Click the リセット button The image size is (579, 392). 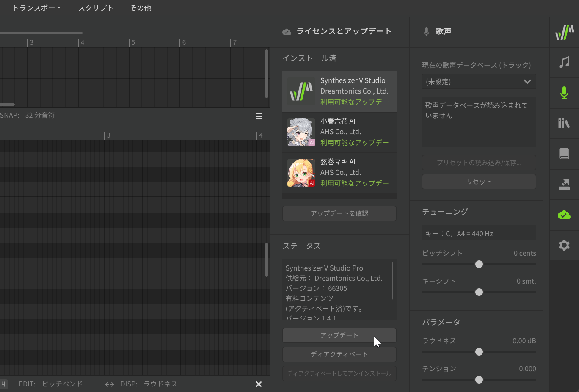pyautogui.click(x=479, y=182)
